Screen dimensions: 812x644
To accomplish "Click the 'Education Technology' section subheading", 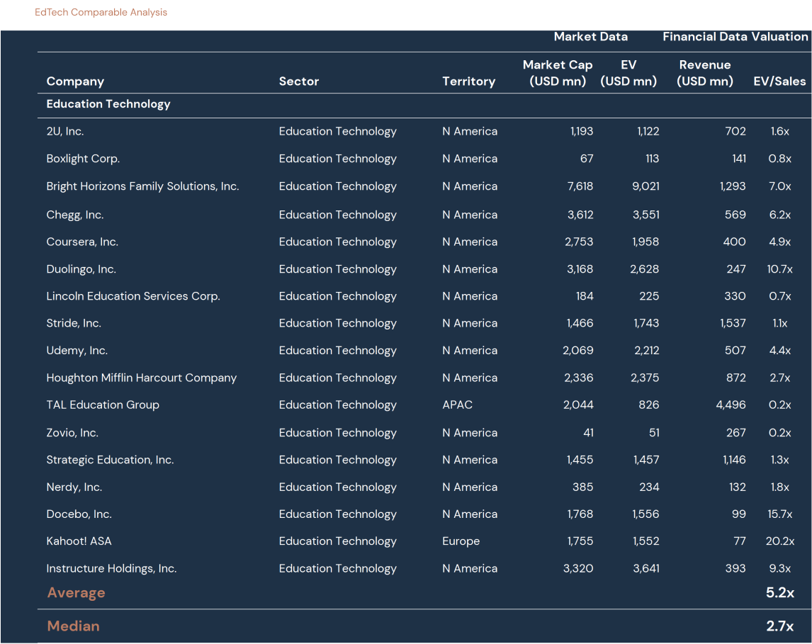I will coord(108,104).
